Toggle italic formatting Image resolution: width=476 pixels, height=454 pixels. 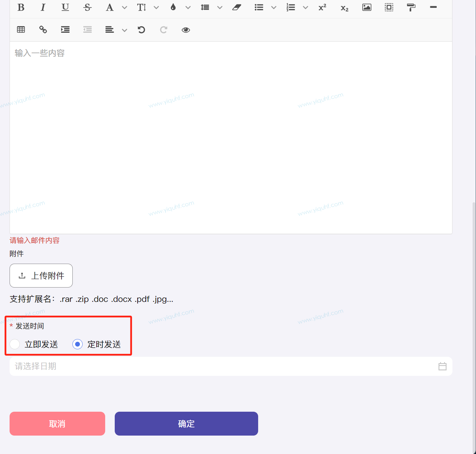tap(43, 7)
